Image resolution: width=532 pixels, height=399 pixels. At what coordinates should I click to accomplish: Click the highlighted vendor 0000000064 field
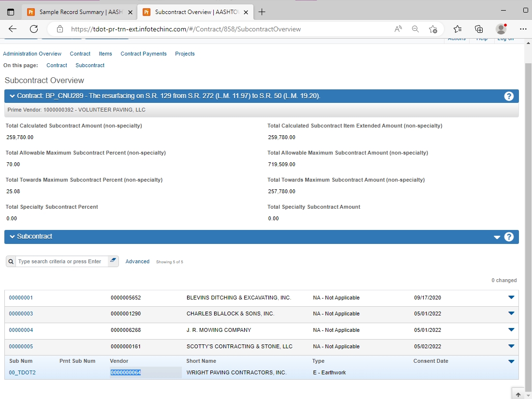[x=146, y=372]
